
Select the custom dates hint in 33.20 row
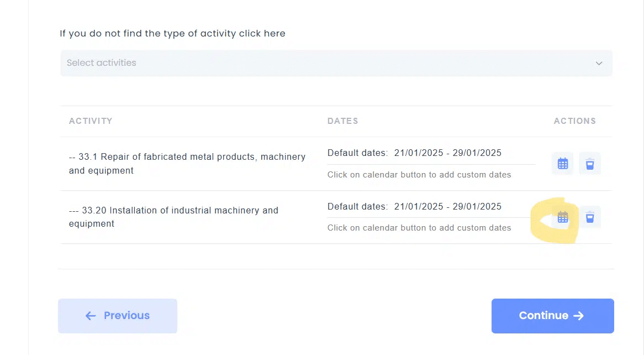coord(419,228)
